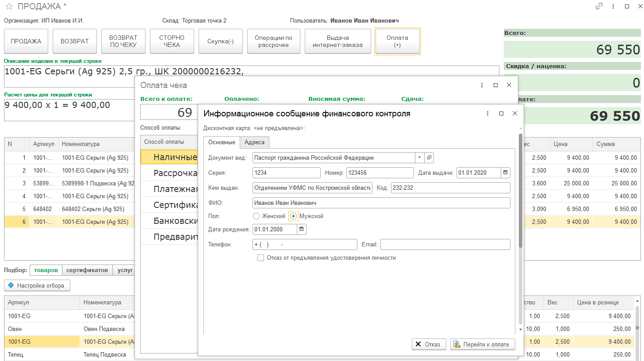644x361 pixels.
Task: Select Банковски payment method row
Action: (x=169, y=221)
